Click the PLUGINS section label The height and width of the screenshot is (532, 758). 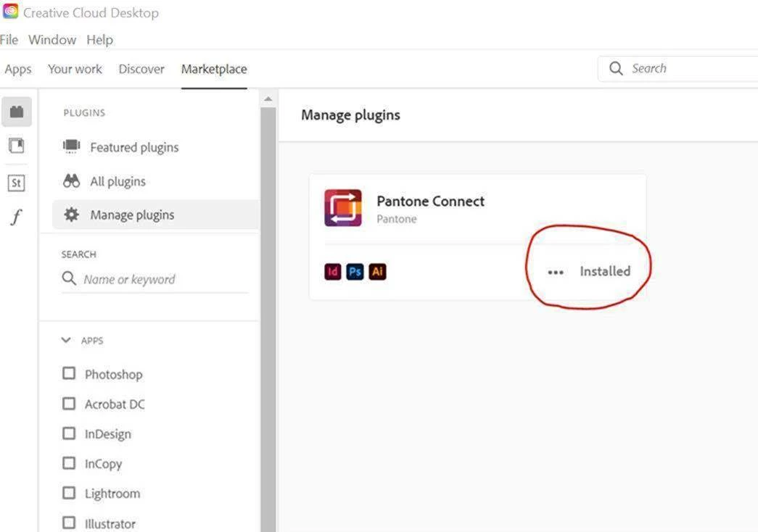click(84, 112)
